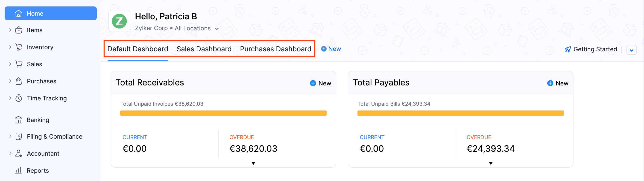Click the Total Unpaid Invoices yellow progress bar
Screen dimensions: 644x181
coord(223,113)
